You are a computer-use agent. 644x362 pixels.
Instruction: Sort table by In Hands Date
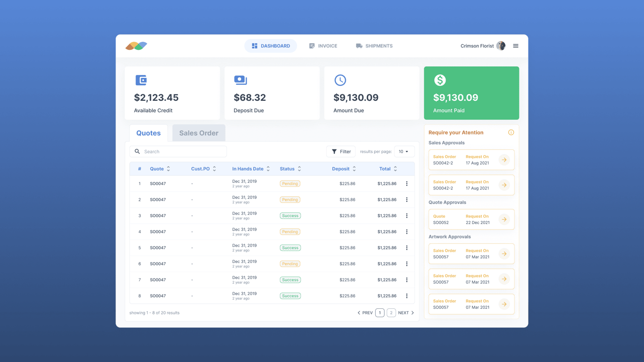coord(268,169)
